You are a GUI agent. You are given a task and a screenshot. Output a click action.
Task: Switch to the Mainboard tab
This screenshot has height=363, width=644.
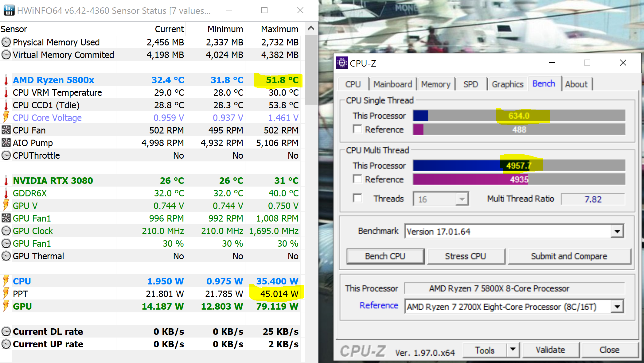tap(392, 84)
